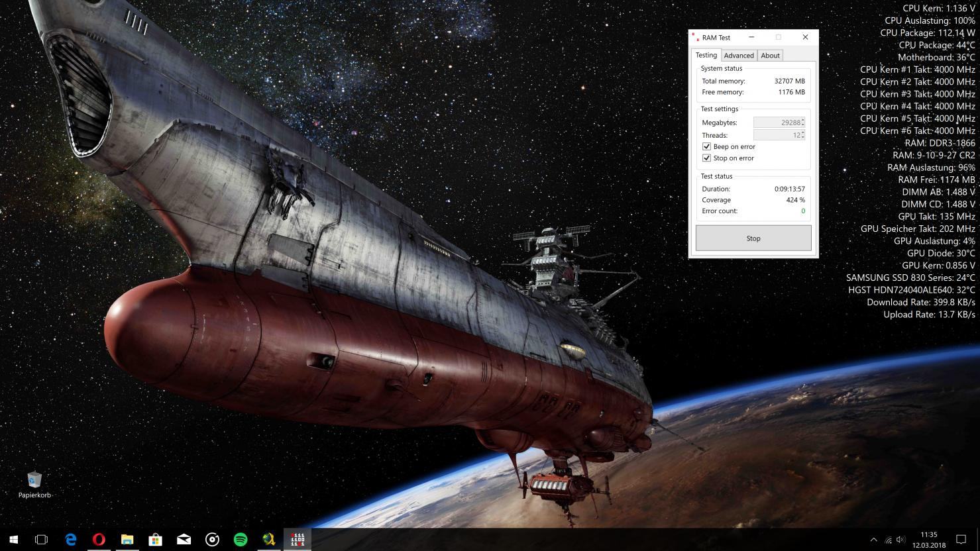The height and width of the screenshot is (551, 980).
Task: Open volume speaker tray icon
Action: [x=900, y=540]
